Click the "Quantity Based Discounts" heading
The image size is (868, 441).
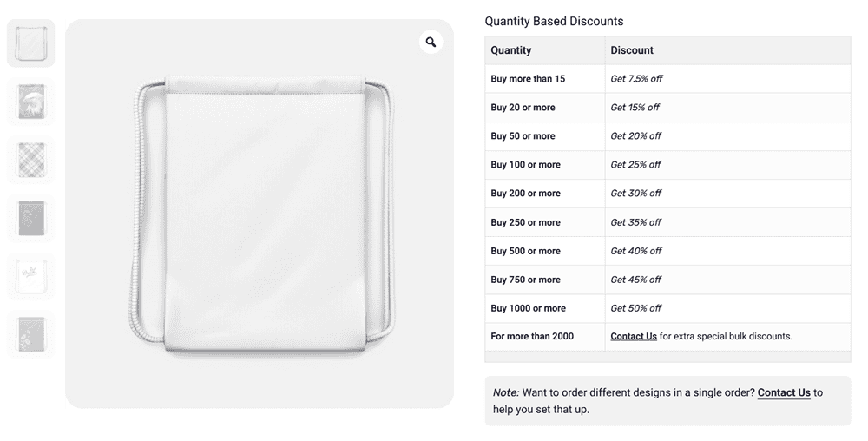[x=554, y=22]
